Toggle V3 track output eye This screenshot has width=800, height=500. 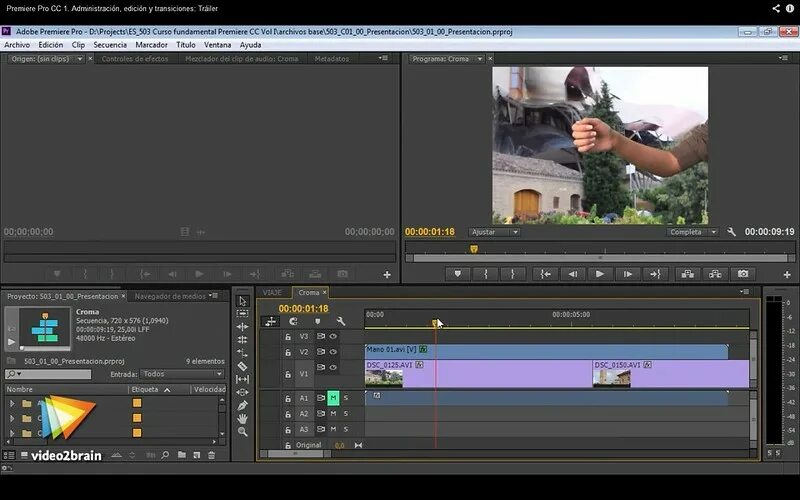(333, 336)
